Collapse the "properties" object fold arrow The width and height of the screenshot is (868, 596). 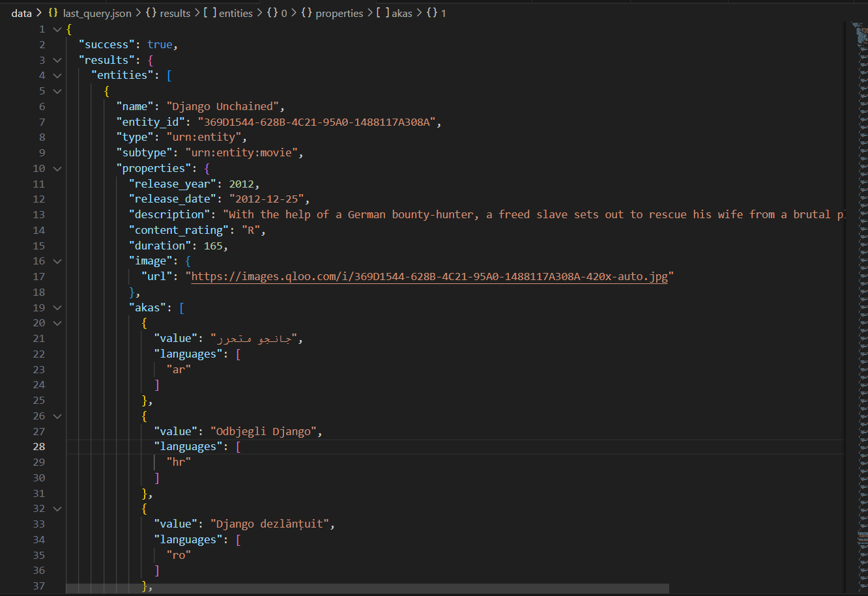pos(57,169)
